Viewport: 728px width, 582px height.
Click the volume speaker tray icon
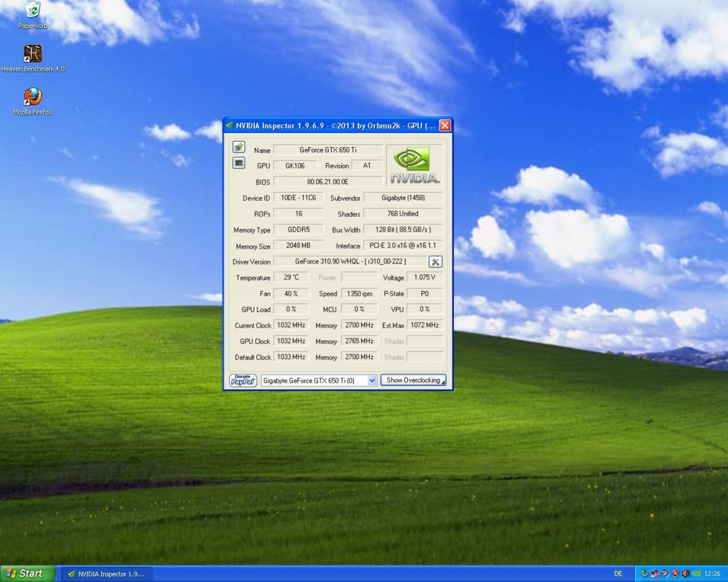pos(685,573)
